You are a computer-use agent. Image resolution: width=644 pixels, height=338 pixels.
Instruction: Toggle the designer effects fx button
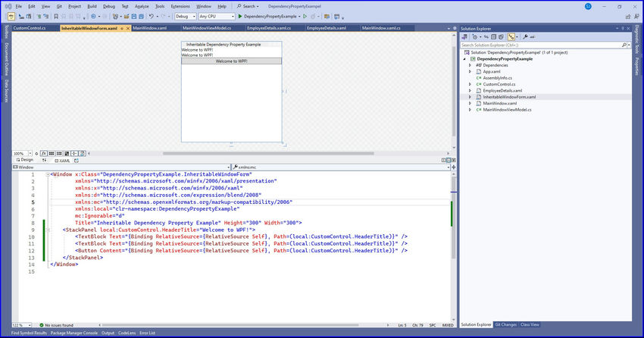click(x=44, y=154)
